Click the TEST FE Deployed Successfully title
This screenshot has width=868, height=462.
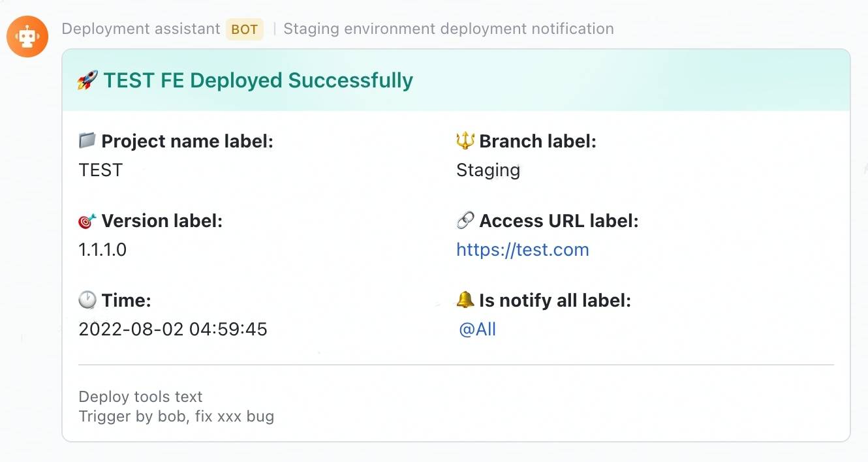coord(258,81)
